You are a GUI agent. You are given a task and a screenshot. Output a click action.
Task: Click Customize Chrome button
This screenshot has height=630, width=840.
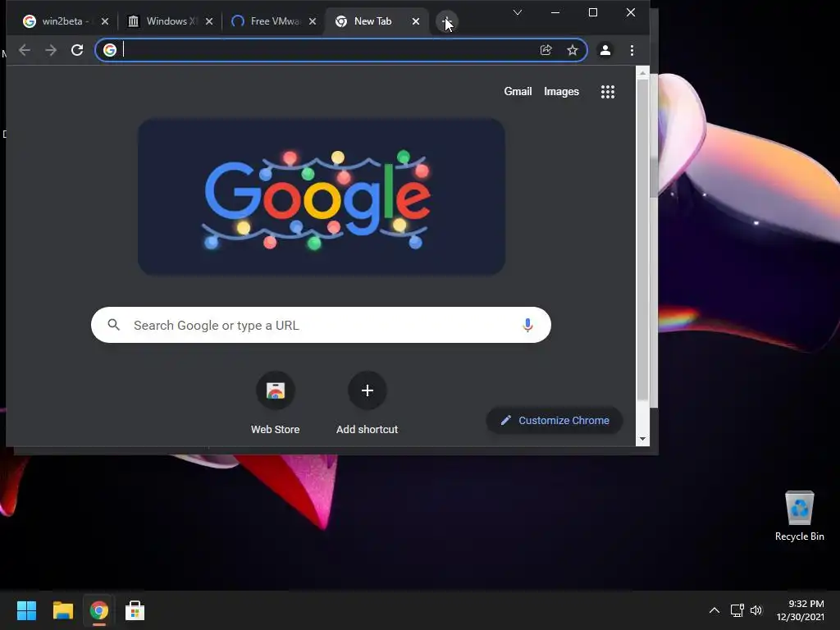[555, 421]
